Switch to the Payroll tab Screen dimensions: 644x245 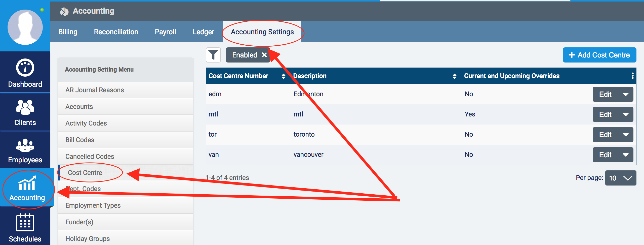tap(165, 32)
